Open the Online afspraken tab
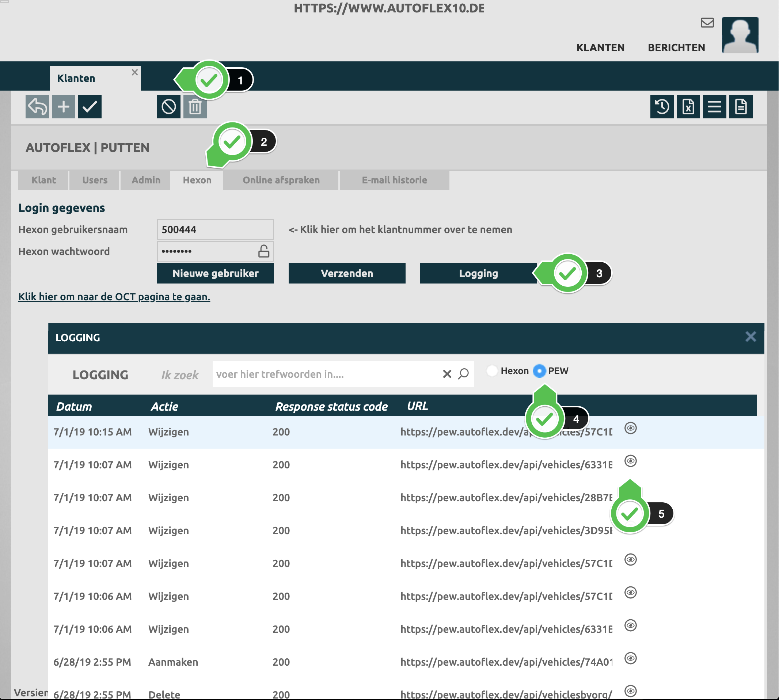Viewport: 779px width, 700px height. (281, 180)
